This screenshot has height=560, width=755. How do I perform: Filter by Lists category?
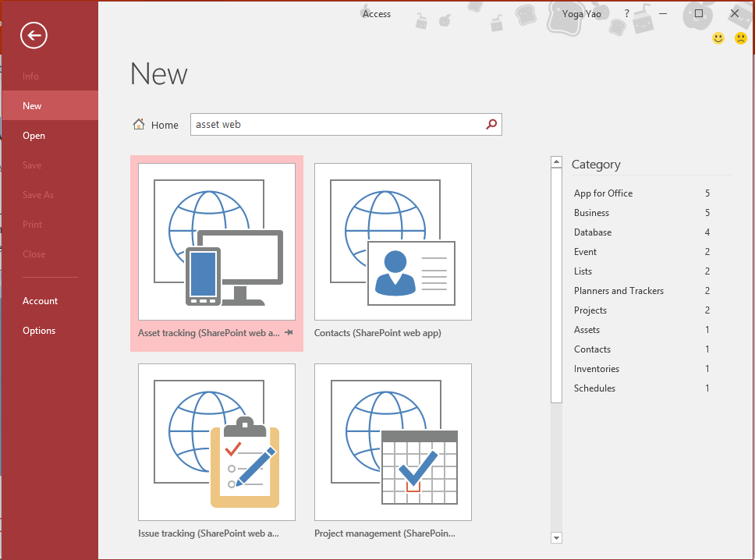click(x=642, y=271)
